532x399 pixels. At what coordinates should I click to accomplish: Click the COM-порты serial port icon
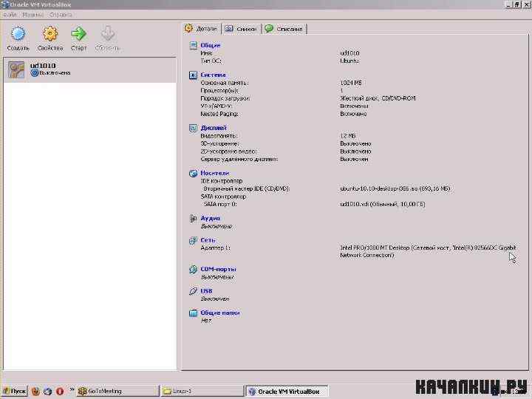193,270
